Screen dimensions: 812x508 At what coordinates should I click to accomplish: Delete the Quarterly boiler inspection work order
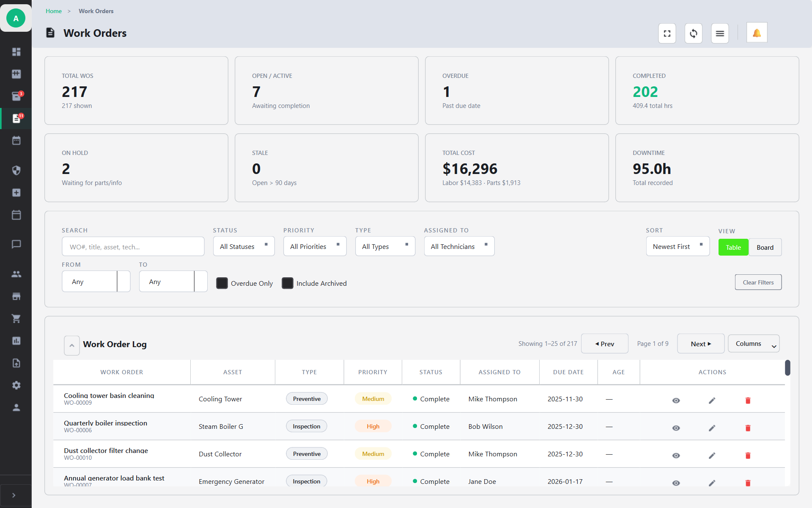pyautogui.click(x=748, y=428)
